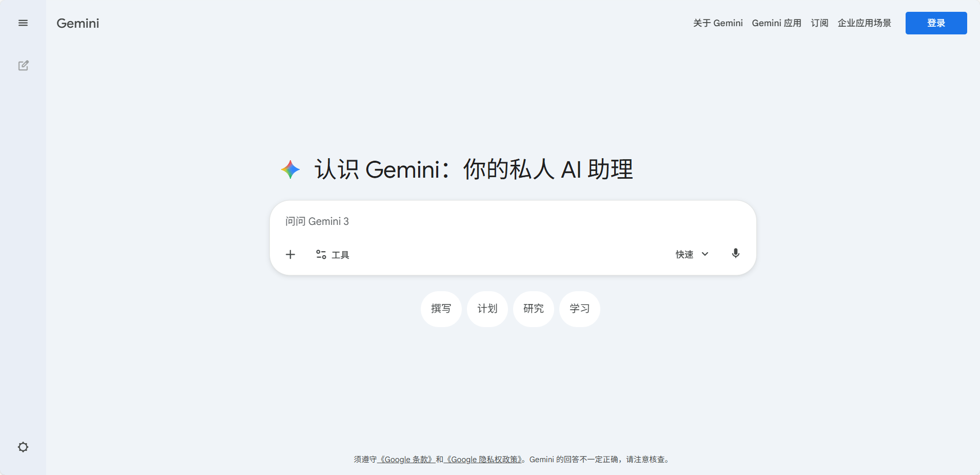The image size is (980, 475).
Task: Activate the microphone voice input
Action: 736,253
